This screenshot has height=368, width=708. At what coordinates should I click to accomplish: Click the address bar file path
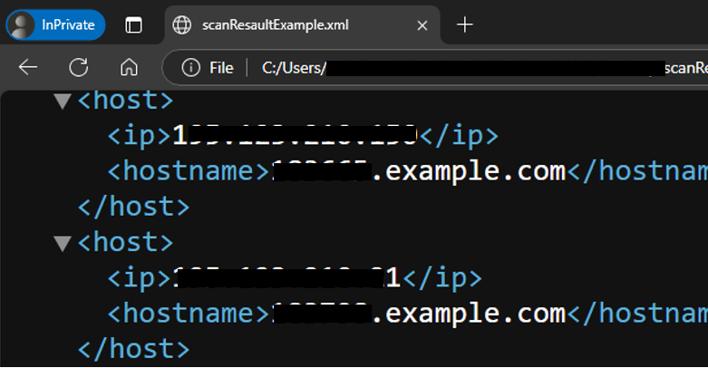[x=483, y=68]
